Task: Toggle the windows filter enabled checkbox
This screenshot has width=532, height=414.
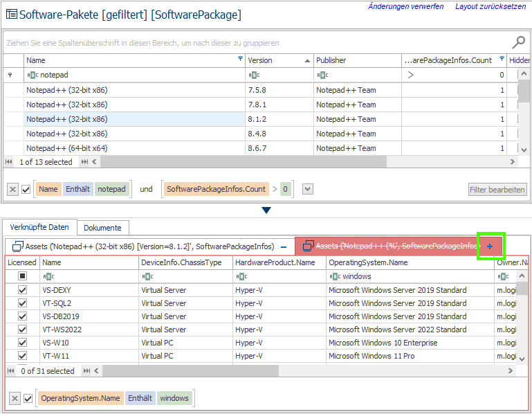Action: [x=27, y=398]
